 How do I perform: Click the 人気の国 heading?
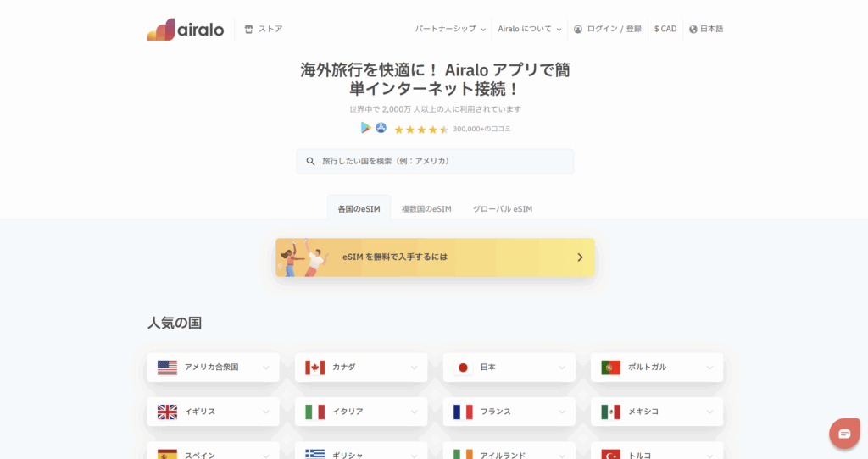click(175, 323)
